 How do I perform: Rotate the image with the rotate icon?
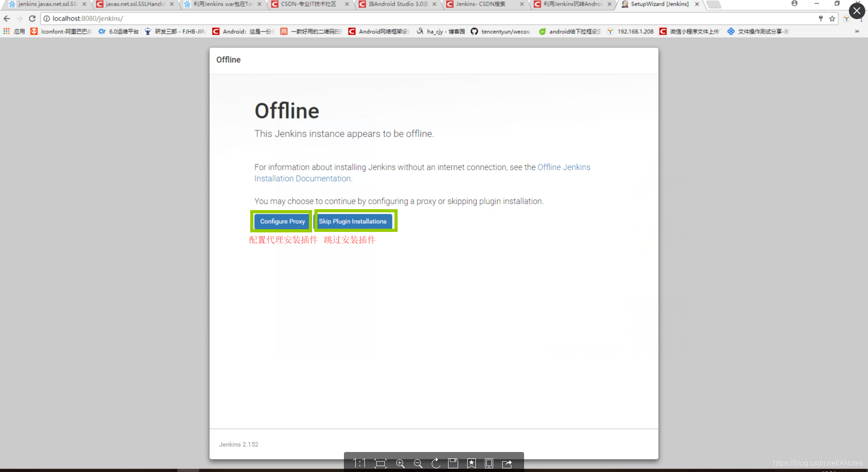click(x=436, y=463)
